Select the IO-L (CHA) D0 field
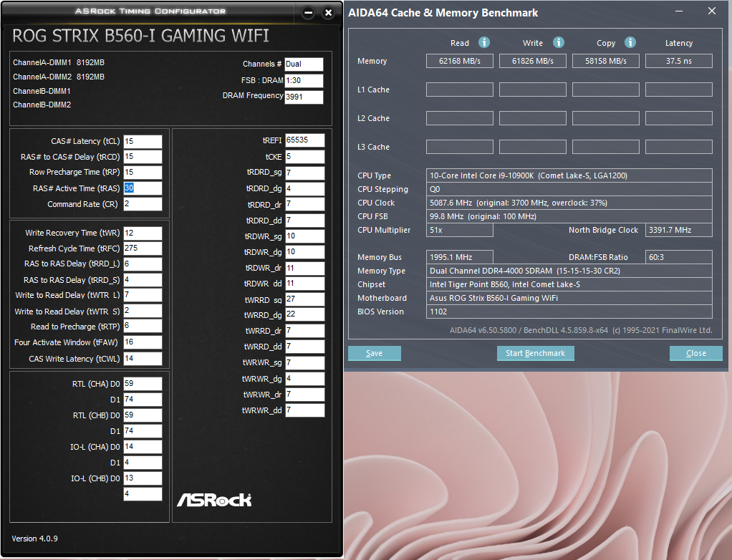The height and width of the screenshot is (560, 732). pyautogui.click(x=143, y=447)
